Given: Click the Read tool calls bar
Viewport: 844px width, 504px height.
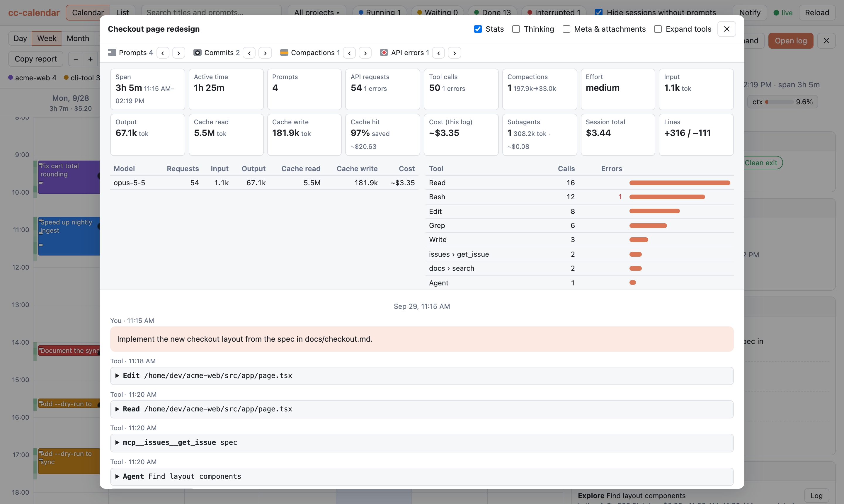Looking at the screenshot, I should [679, 183].
